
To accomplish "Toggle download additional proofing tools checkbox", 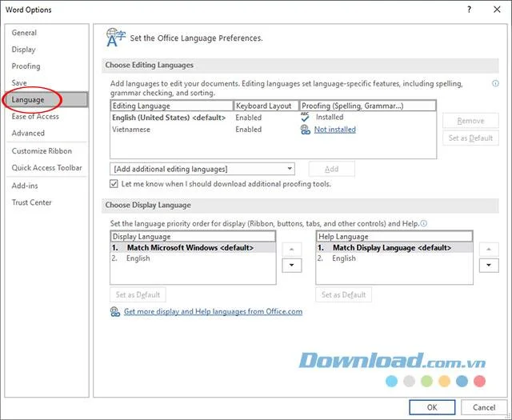I will 114,183.
